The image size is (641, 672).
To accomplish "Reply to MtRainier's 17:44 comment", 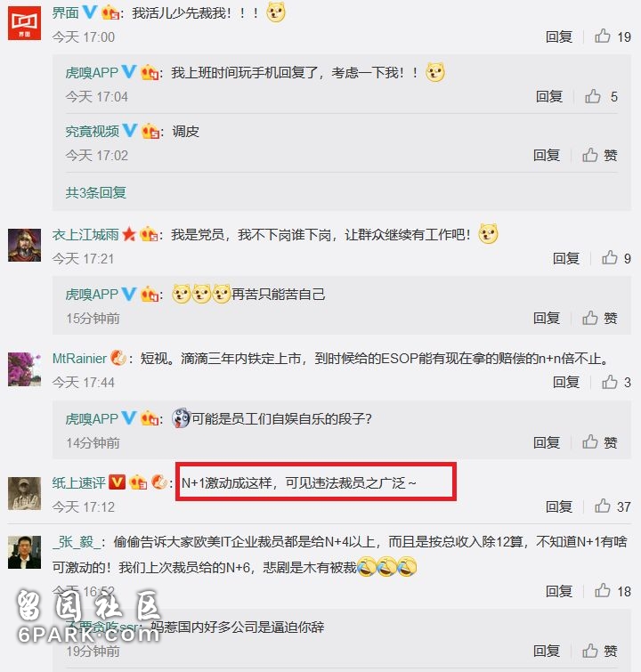I will tap(566, 382).
